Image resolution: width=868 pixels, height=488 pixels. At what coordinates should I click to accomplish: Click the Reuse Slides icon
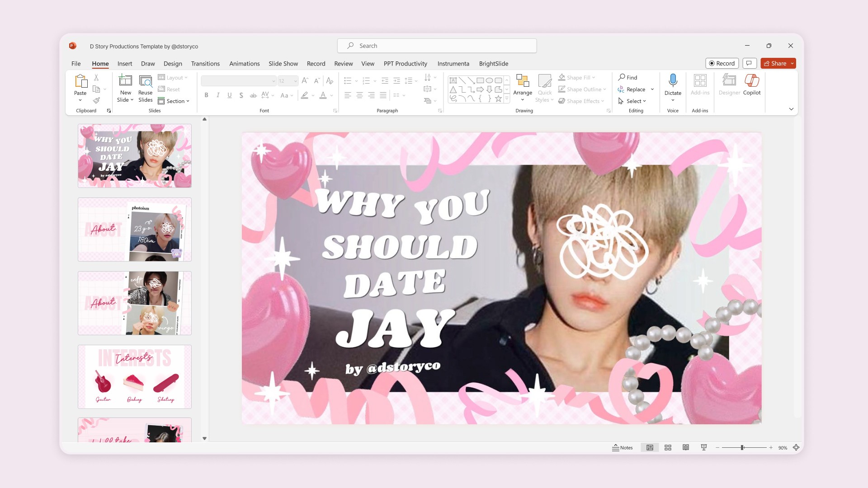[x=145, y=81]
